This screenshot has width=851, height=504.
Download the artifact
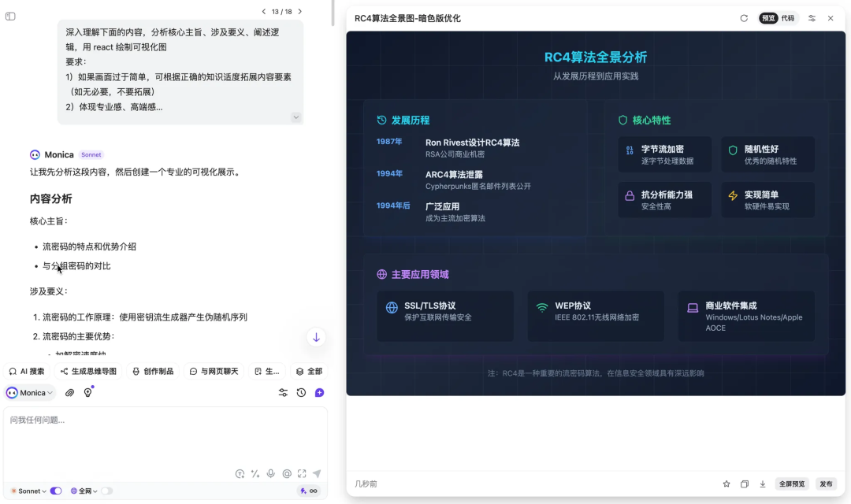[763, 484]
